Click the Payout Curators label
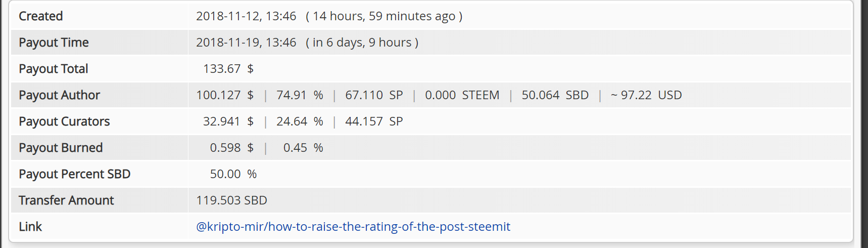The height and width of the screenshot is (248, 868). tap(64, 121)
